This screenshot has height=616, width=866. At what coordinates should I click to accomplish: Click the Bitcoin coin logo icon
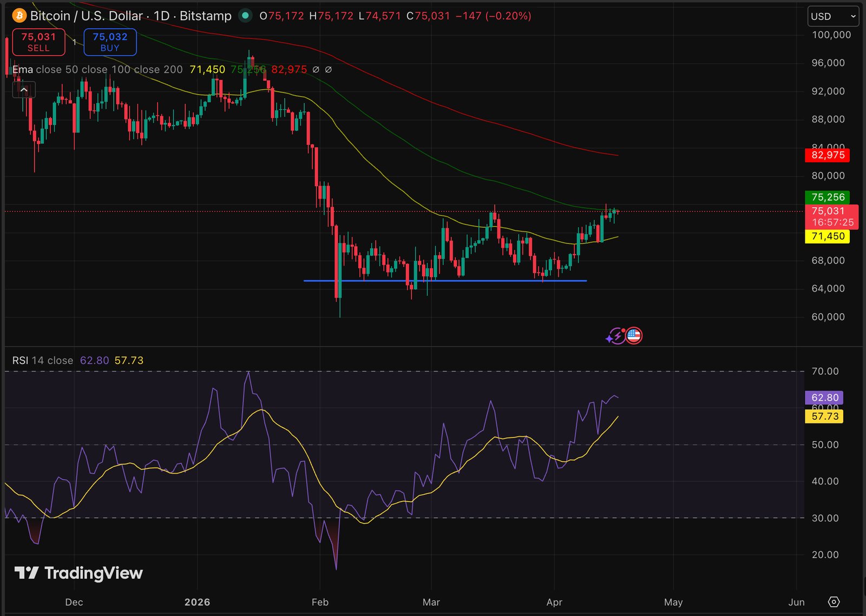pyautogui.click(x=19, y=16)
